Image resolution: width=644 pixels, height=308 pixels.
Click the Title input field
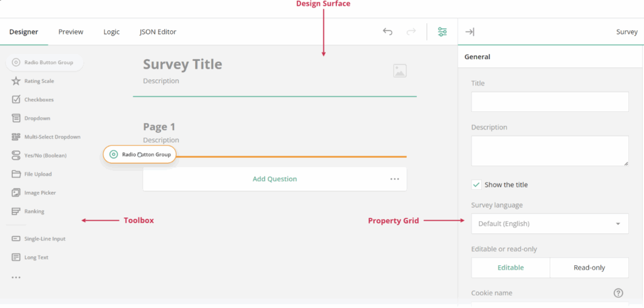[550, 102]
